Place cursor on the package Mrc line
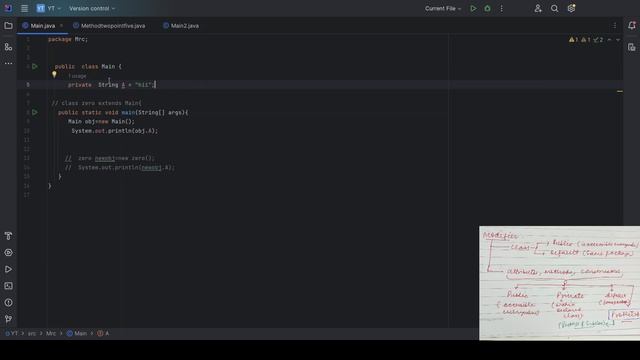640x360 pixels. tap(68, 39)
